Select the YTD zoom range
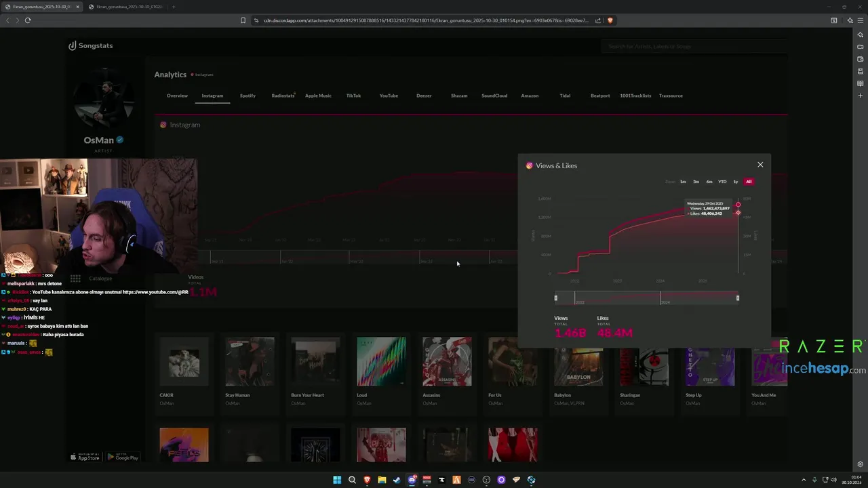 (x=722, y=182)
